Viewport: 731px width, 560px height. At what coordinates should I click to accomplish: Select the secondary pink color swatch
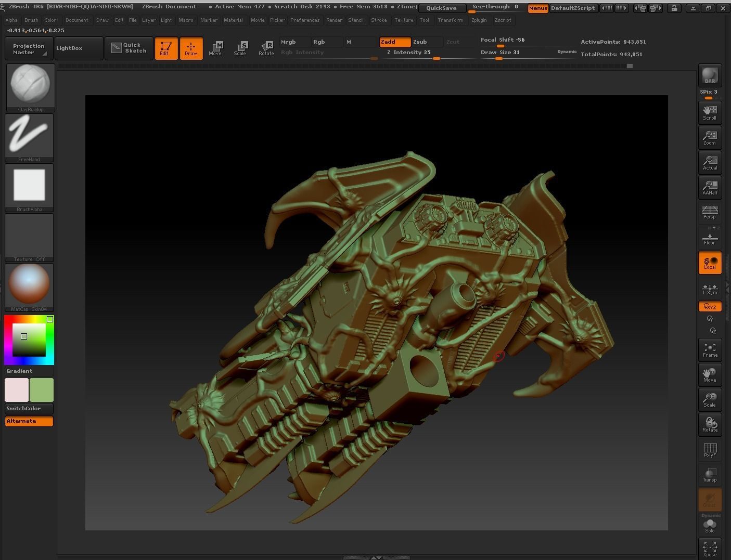(17, 390)
